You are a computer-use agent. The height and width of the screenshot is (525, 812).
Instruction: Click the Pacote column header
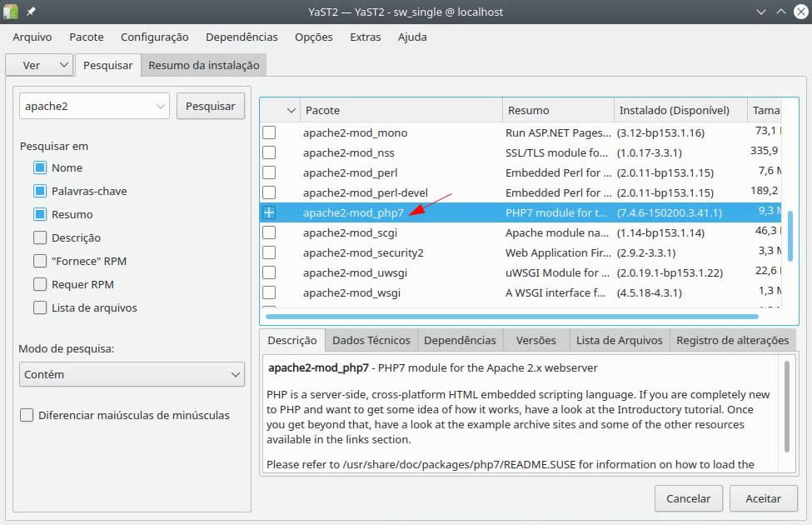click(x=400, y=110)
